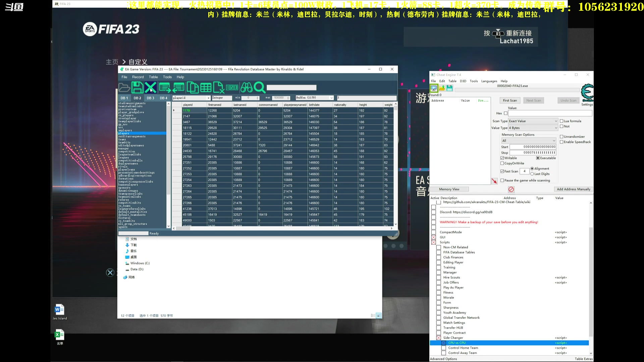Screen dimensions: 644x362
Task: Open Record menu in Database Master
Action: [138, 77]
